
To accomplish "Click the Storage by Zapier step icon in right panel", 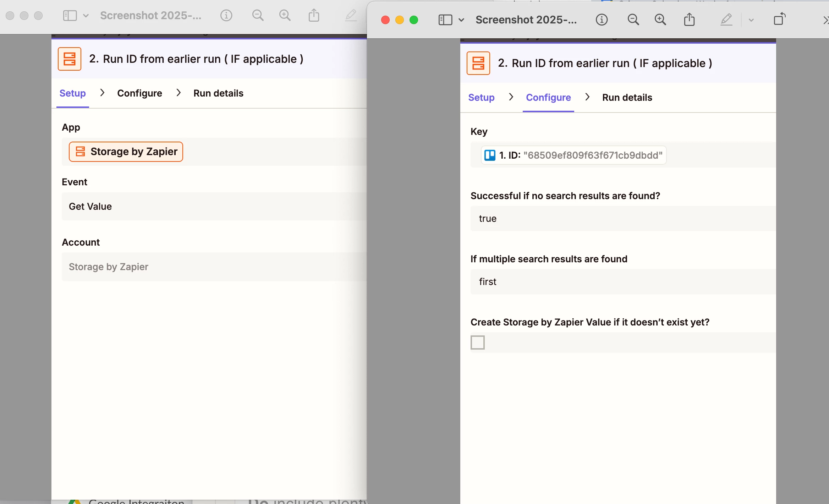I will 478,63.
